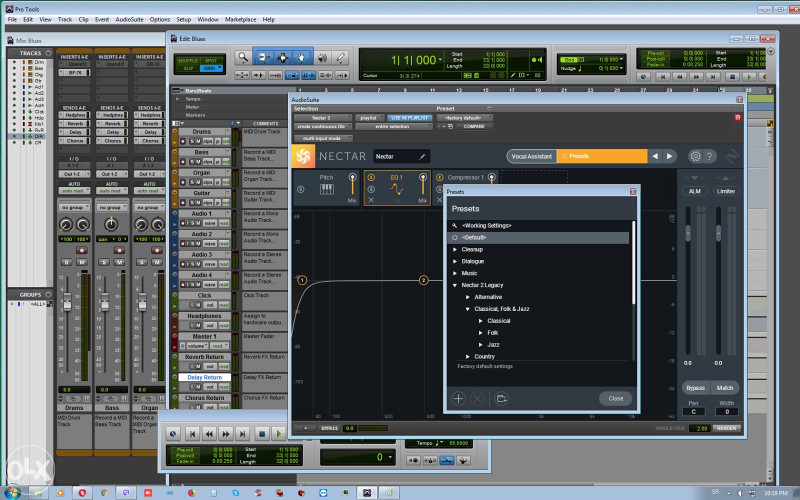Click the Nectar logo swirl icon
This screenshot has height=500, width=800.
coord(303,157)
